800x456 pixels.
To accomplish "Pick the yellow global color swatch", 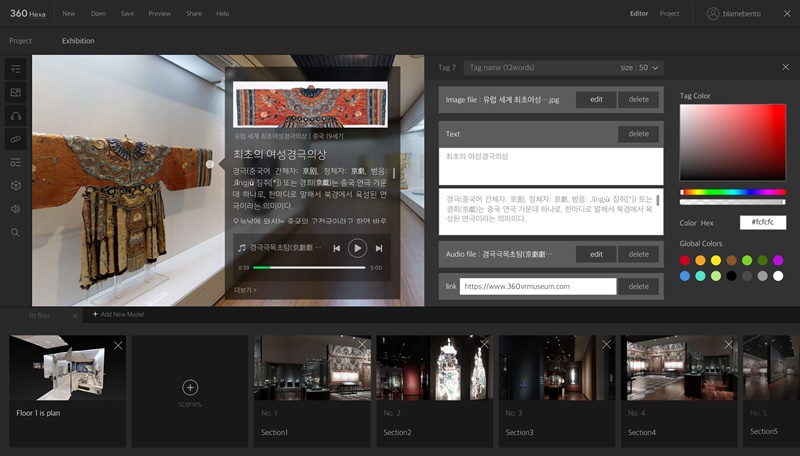I will pyautogui.click(x=715, y=260).
